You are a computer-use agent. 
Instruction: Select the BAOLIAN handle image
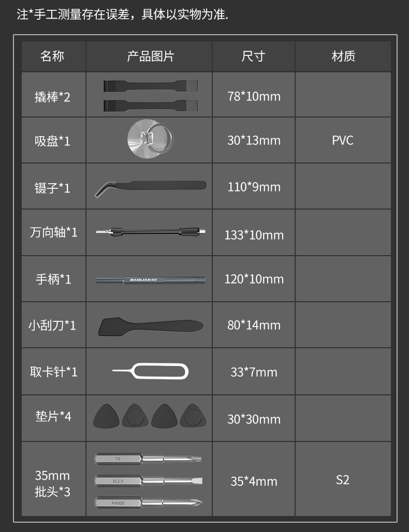(x=150, y=279)
